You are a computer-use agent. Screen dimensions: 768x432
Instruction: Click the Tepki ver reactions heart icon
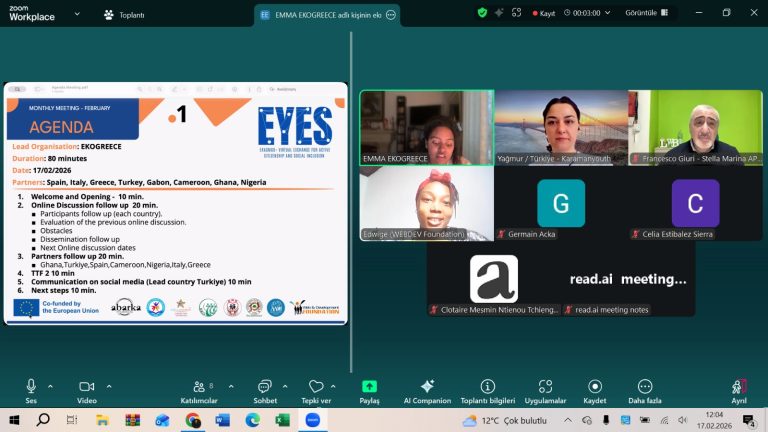[x=316, y=387]
